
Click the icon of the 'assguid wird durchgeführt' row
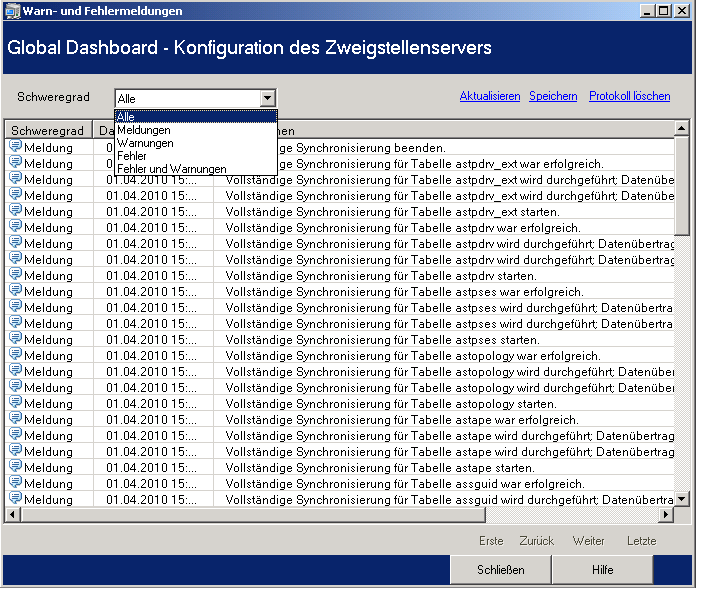coord(15,498)
